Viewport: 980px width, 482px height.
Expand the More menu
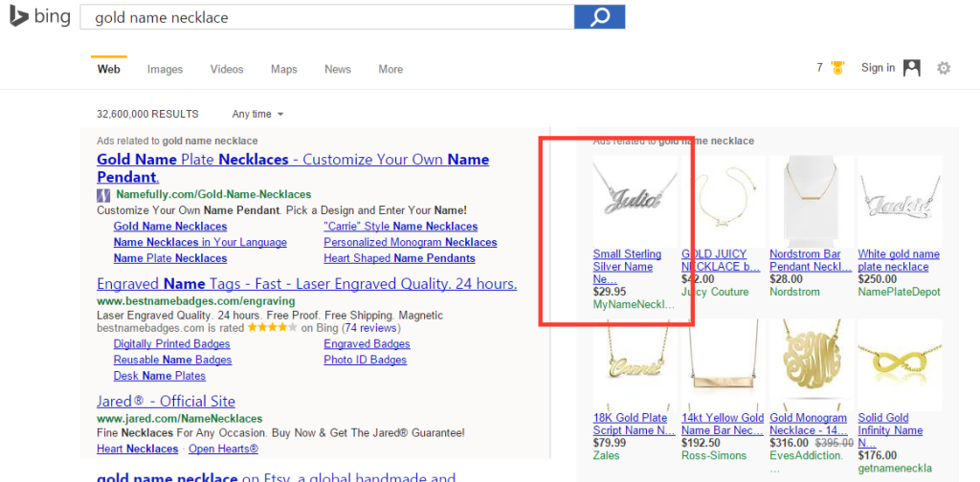[390, 69]
